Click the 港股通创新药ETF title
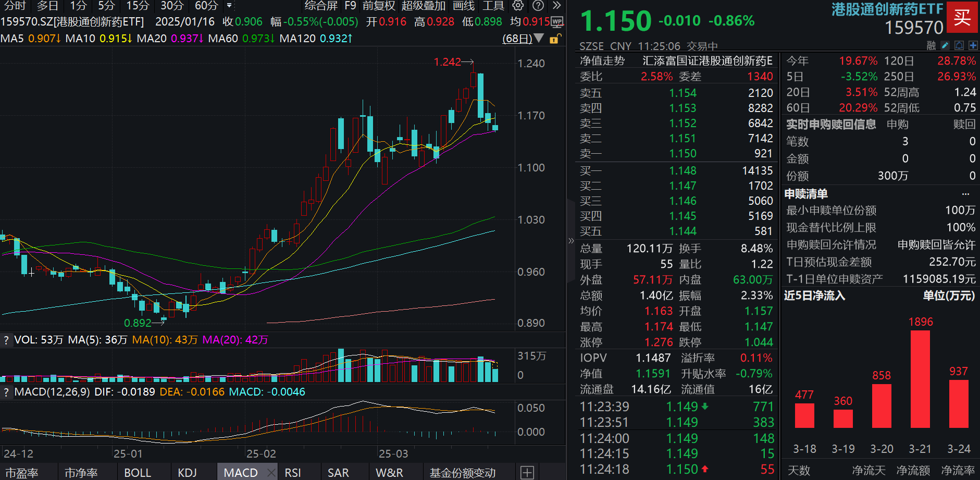 [887, 9]
